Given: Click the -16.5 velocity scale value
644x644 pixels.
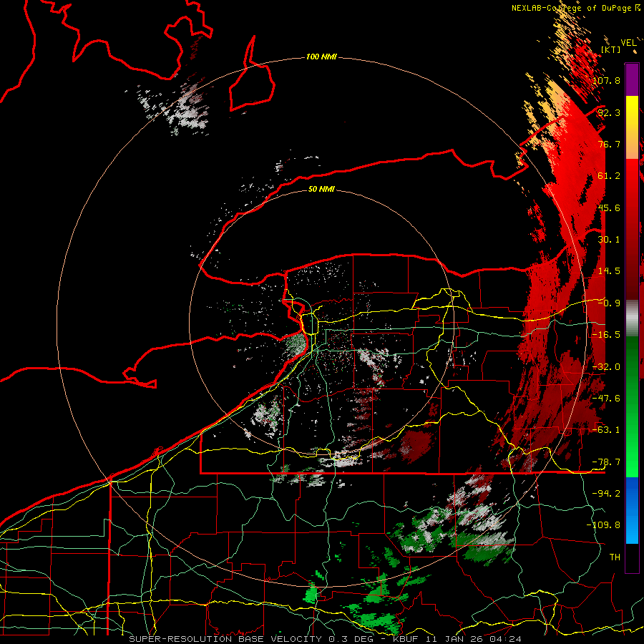Looking at the screenshot, I should click(606, 335).
